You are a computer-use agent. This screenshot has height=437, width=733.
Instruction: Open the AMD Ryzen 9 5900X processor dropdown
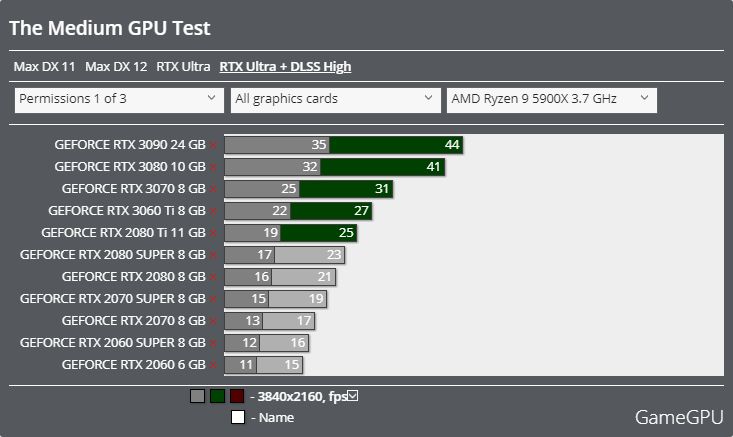(x=550, y=99)
